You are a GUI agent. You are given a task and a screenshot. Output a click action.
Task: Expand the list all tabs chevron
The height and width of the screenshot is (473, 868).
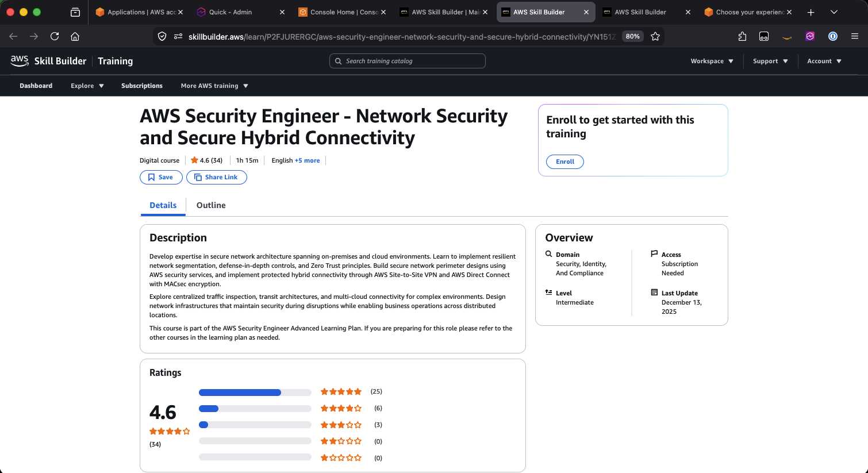coord(834,12)
